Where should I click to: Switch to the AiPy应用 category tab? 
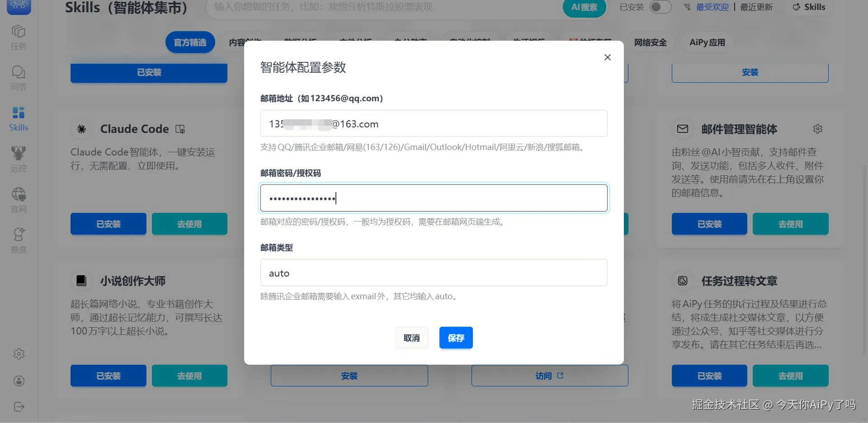(x=707, y=42)
